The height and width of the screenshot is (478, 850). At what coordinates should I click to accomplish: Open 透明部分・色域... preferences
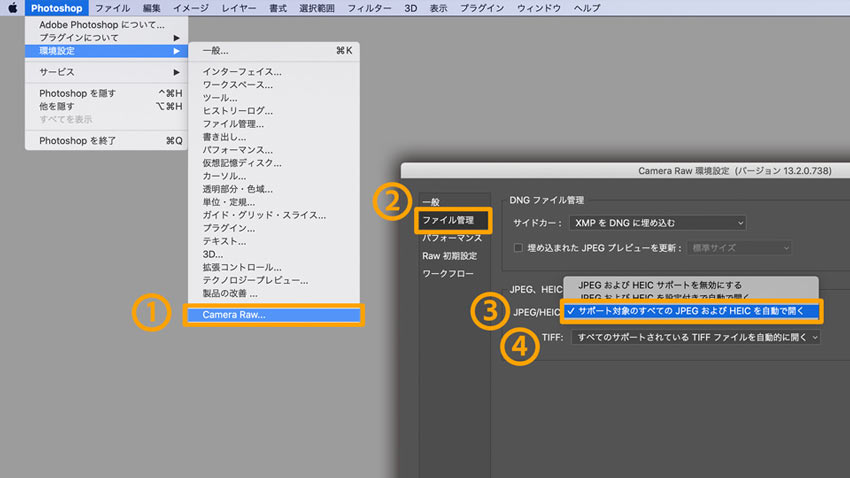pos(274,189)
